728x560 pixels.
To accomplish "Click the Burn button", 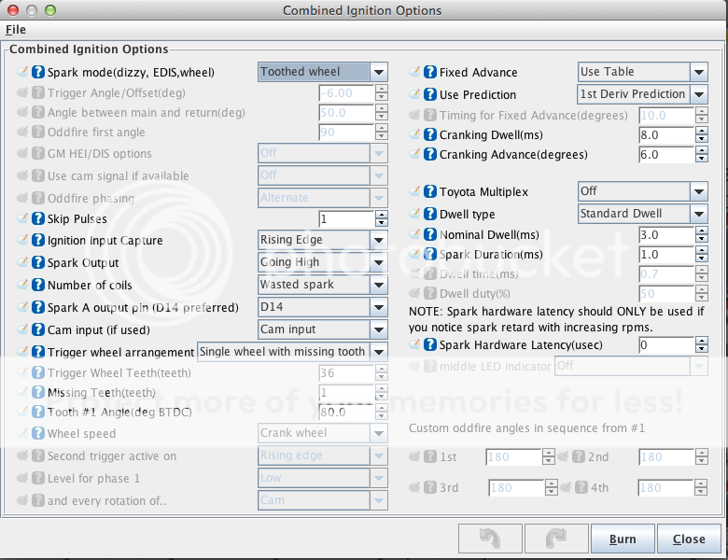I will point(623,539).
